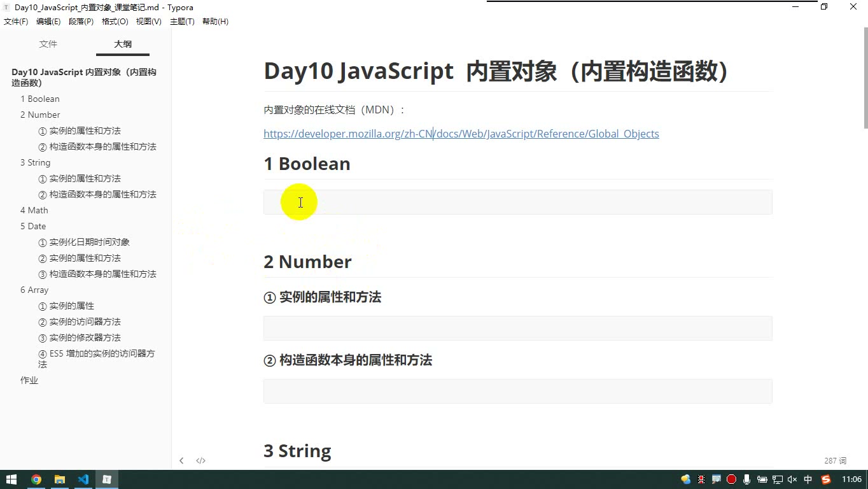Image resolution: width=868 pixels, height=489 pixels.
Task: Click the code block under '② 构造函数本身的属性和方法'
Action: click(x=518, y=391)
